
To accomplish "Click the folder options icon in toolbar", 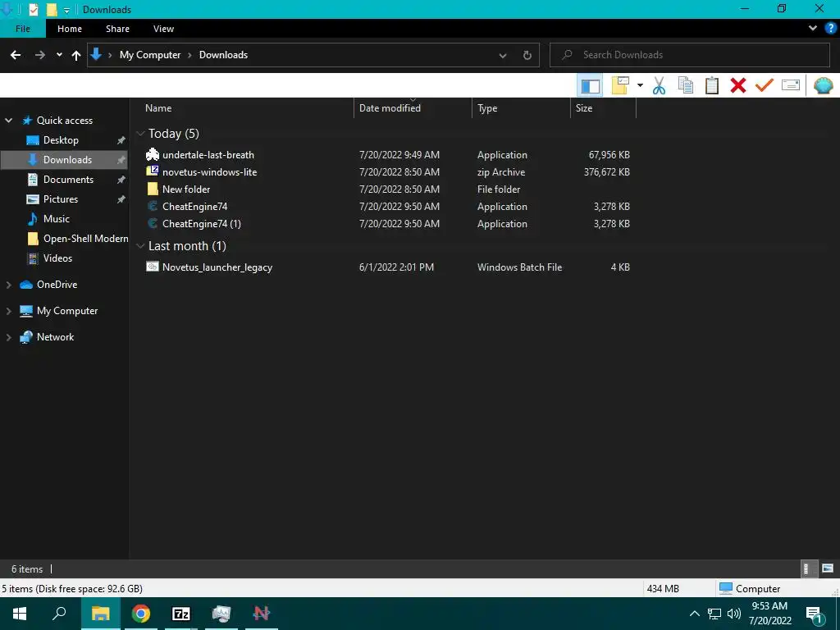I will (x=620, y=85).
